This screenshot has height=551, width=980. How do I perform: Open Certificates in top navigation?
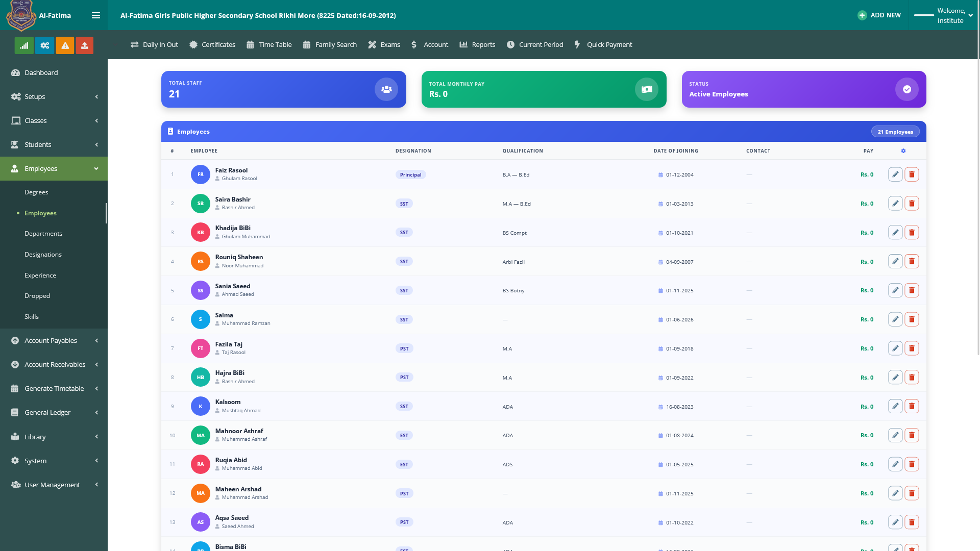(212, 45)
